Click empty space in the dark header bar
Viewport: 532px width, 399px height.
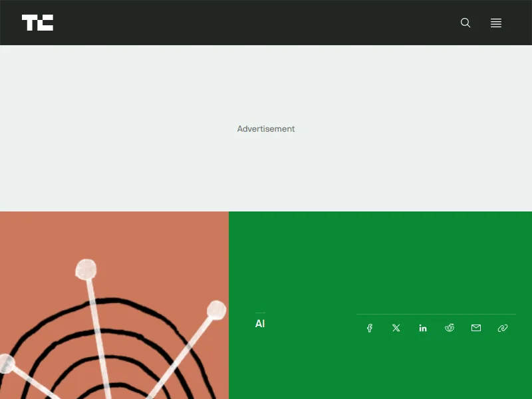(x=266, y=23)
